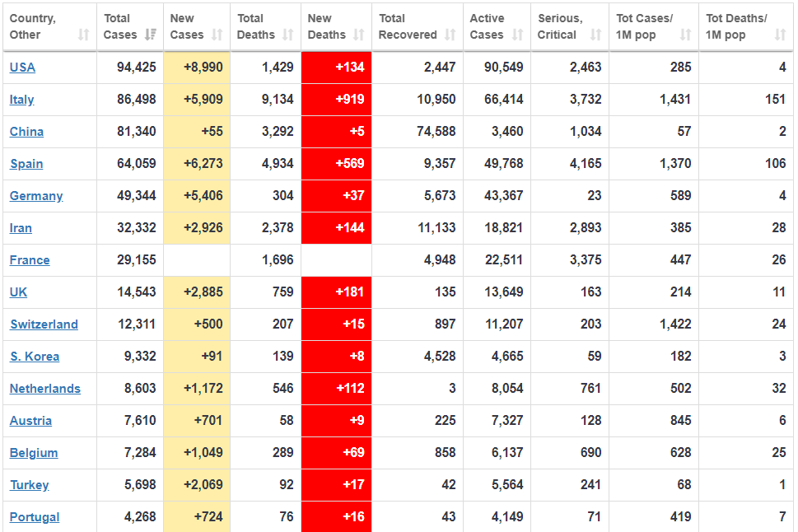Click USA's yellow +8,990 new cases cell
The height and width of the screenshot is (532, 798).
197,68
